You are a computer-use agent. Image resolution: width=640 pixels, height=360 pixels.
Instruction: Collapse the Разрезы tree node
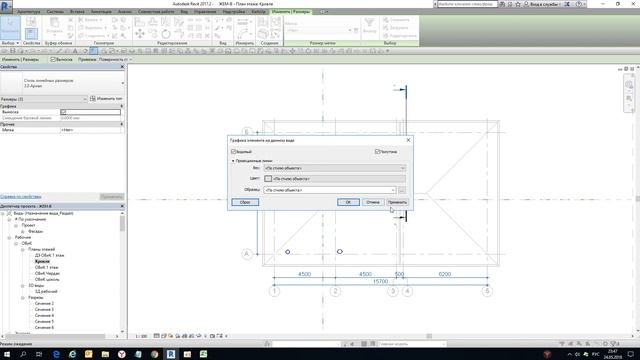(23, 298)
